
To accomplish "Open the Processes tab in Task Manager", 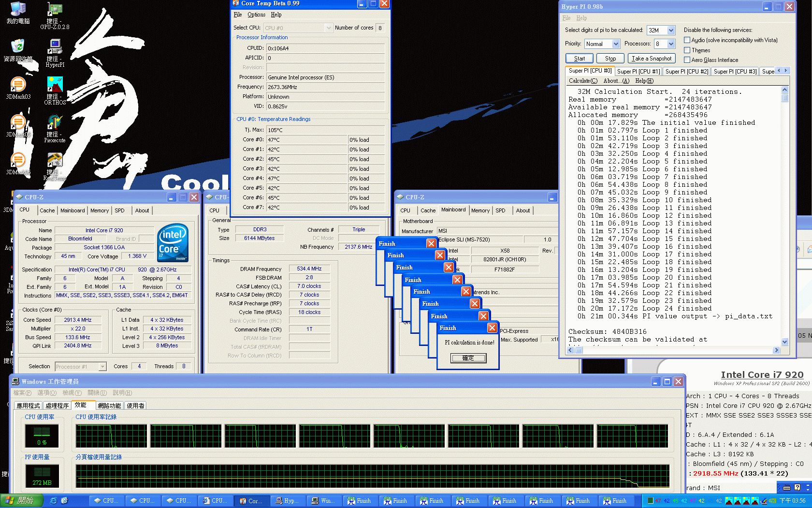I will click(x=57, y=405).
